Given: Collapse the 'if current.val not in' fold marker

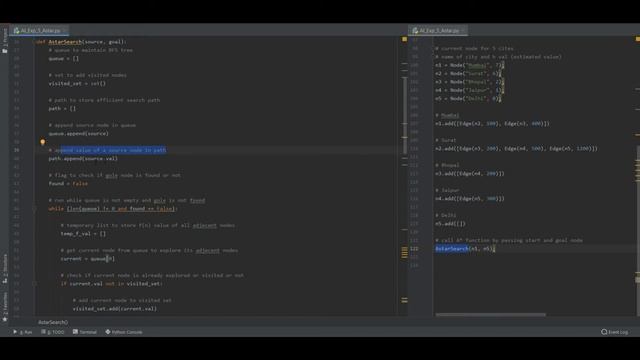Looking at the screenshot, I should coord(35,283).
